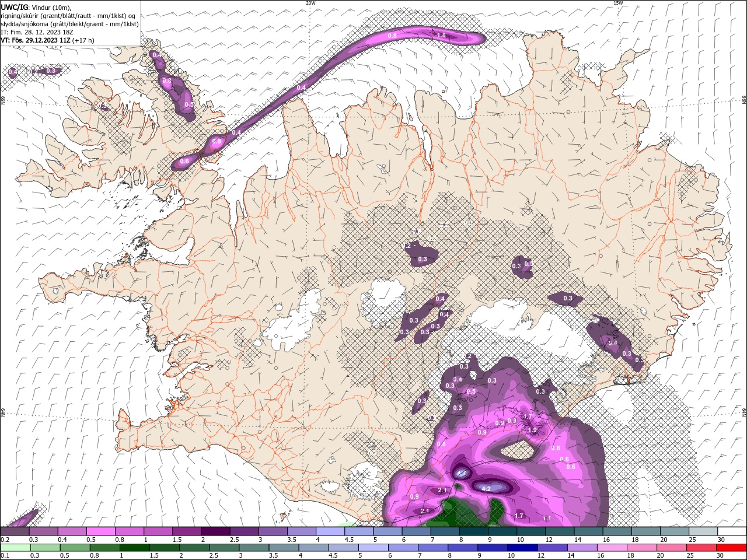Viewport: 747px width, 560px height.
Task: Pick the rain legend swatch between 10 and 12
Action: coord(522,548)
